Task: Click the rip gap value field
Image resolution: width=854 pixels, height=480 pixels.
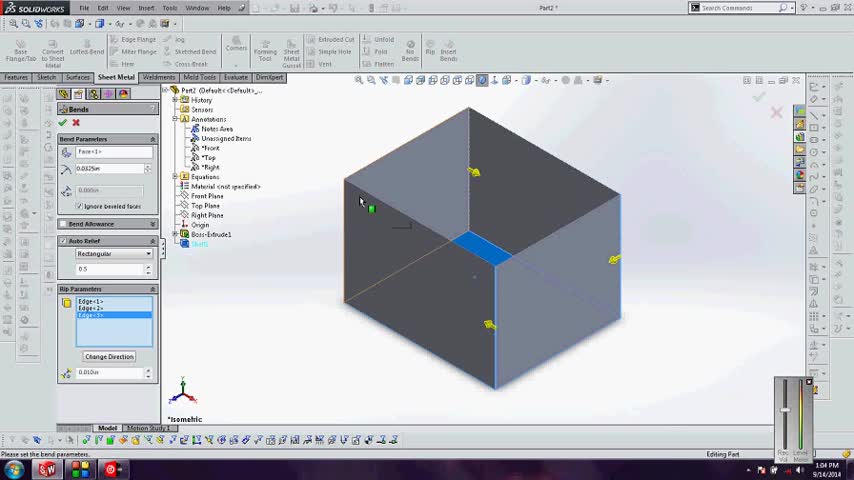Action: pos(109,373)
